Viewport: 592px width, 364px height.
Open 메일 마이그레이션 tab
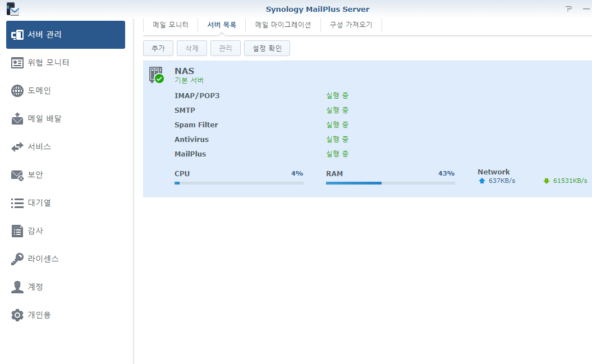[x=283, y=25]
